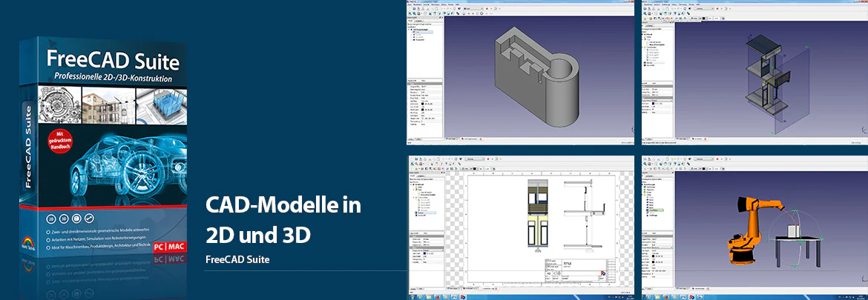
Task: Open the building section 3D view screenshot
Action: click(x=754, y=73)
